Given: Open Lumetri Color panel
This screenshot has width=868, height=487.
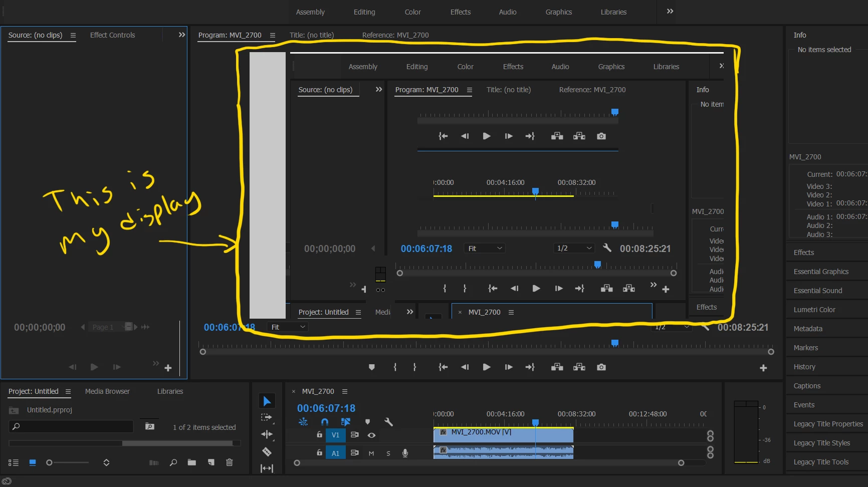Looking at the screenshot, I should [814, 310].
